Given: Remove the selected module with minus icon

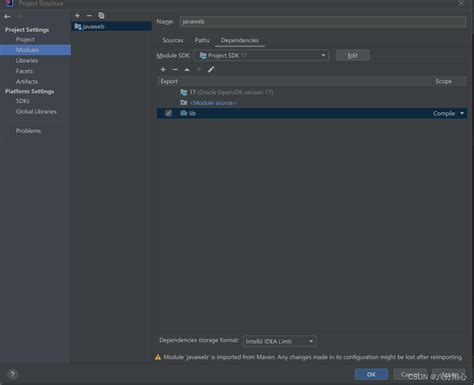Looking at the screenshot, I should tap(89, 16).
